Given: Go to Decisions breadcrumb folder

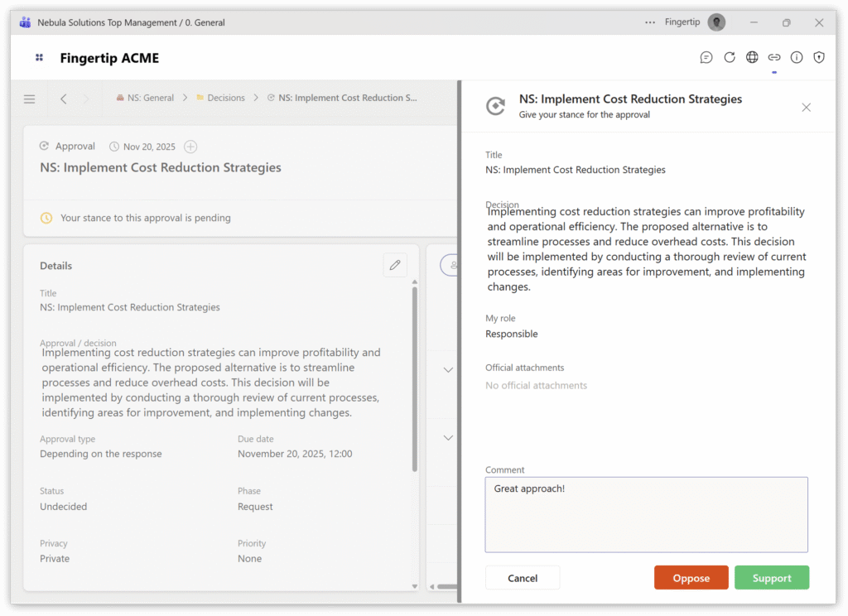Looking at the screenshot, I should click(225, 98).
